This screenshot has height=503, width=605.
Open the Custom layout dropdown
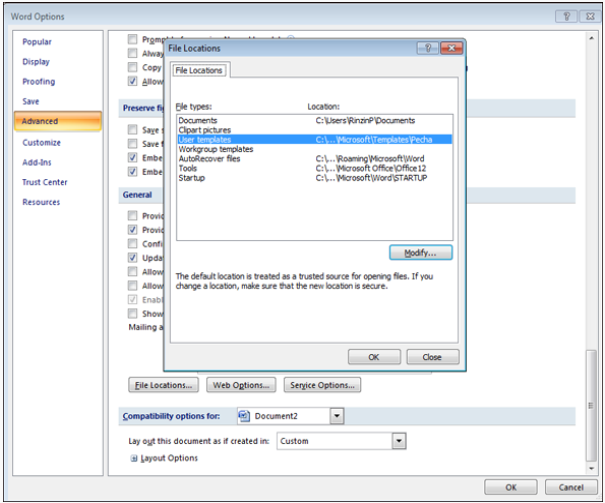[399, 440]
